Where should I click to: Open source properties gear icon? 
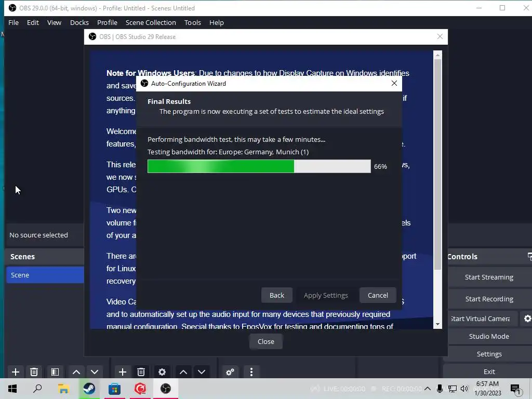162,372
